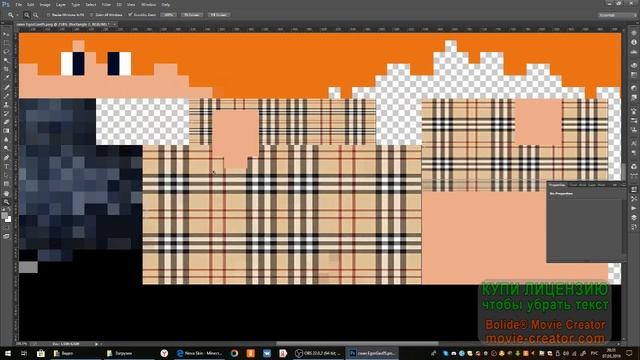Open the Microsoft Store taskbar icon
The height and width of the screenshot is (360, 640).
click(40, 353)
